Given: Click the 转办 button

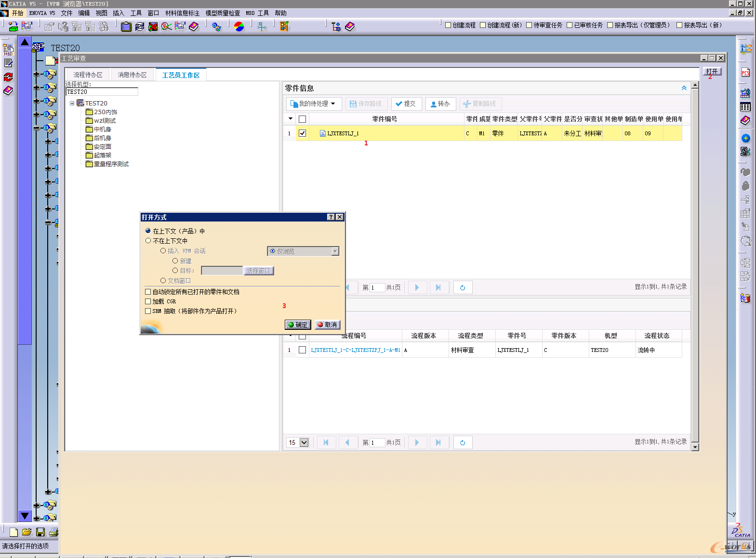Looking at the screenshot, I should pos(440,104).
